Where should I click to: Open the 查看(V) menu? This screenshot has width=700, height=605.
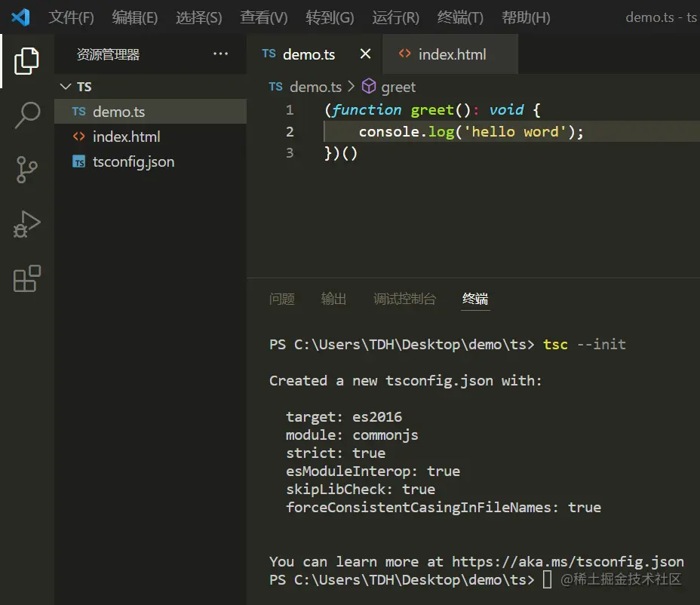[263, 17]
